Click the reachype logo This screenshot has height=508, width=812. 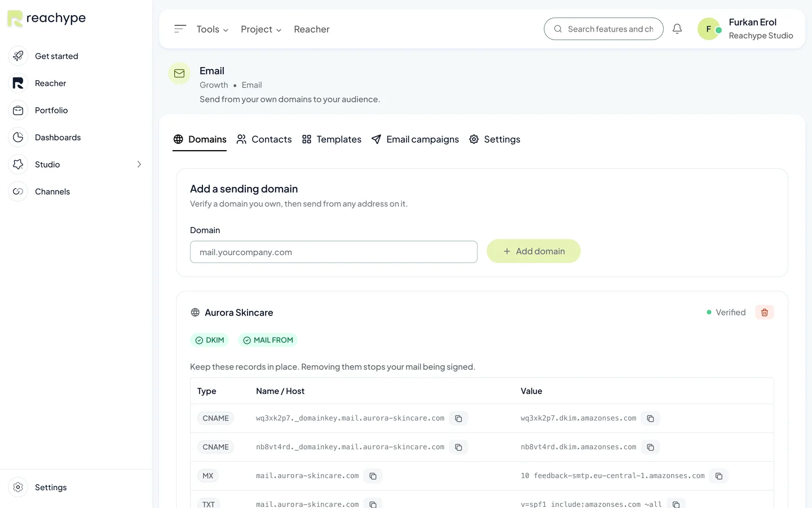point(46,19)
